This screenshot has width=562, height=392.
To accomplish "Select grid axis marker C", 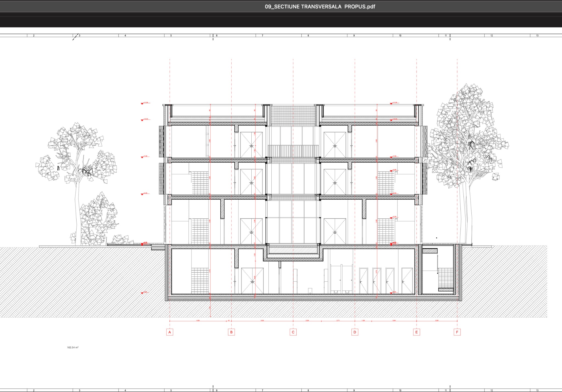I will [293, 332].
